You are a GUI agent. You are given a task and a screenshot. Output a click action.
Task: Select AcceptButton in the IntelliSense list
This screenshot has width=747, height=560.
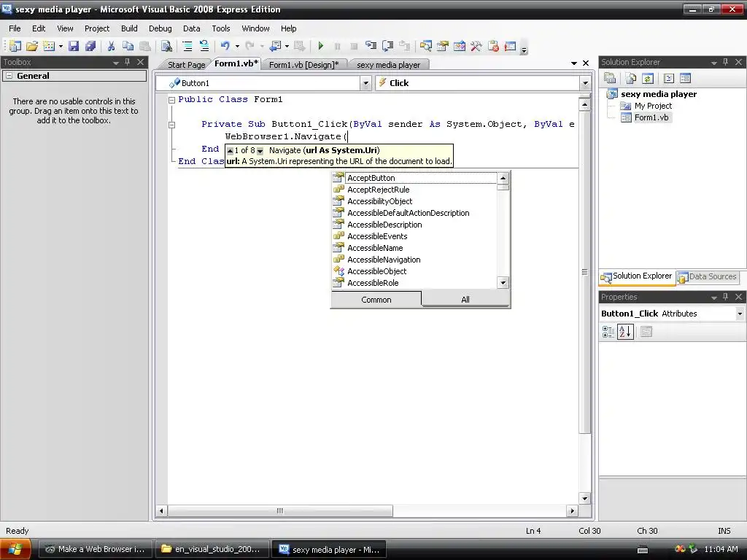pos(414,178)
